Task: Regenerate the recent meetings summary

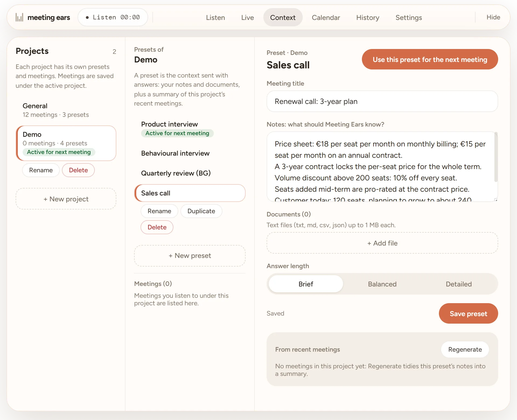Action: (465, 349)
